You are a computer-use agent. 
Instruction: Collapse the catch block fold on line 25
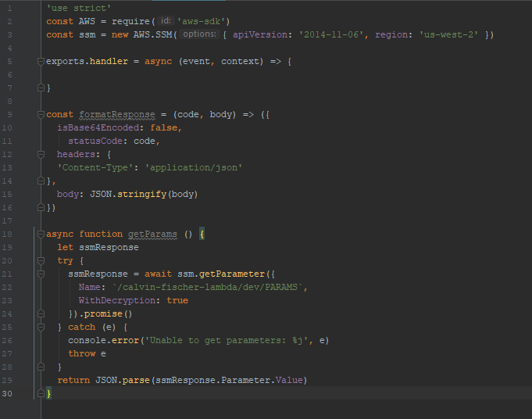pyautogui.click(x=41, y=327)
